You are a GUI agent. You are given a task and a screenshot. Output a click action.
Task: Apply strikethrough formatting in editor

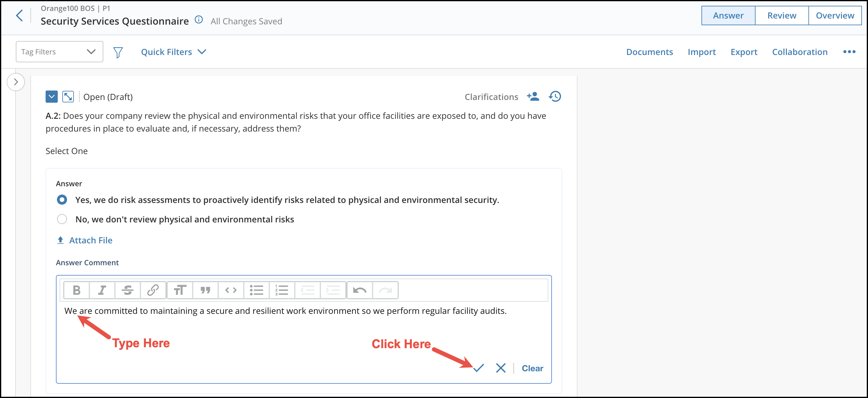127,290
